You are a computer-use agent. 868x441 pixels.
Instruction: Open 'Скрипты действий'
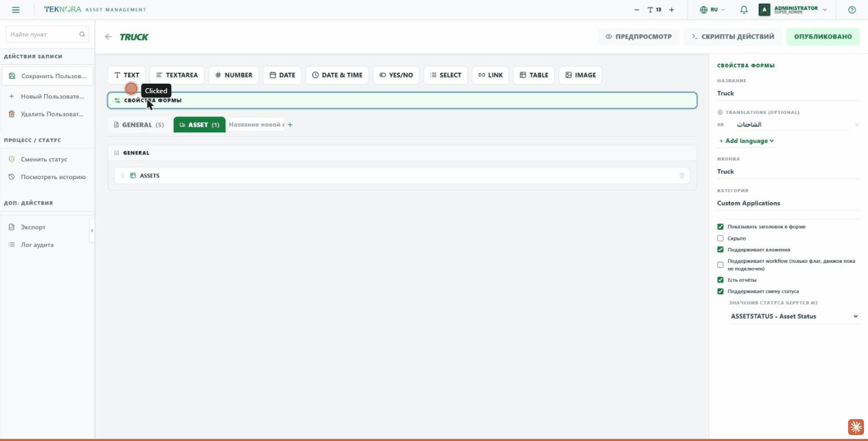tap(733, 37)
